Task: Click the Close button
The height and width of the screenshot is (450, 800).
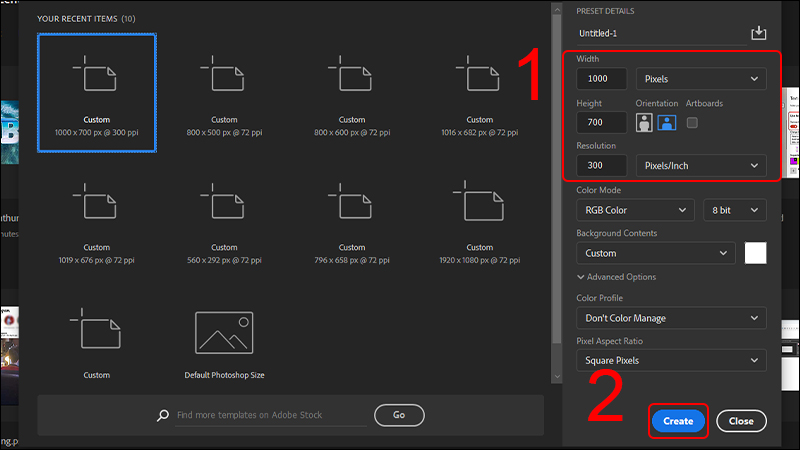Action: click(741, 421)
